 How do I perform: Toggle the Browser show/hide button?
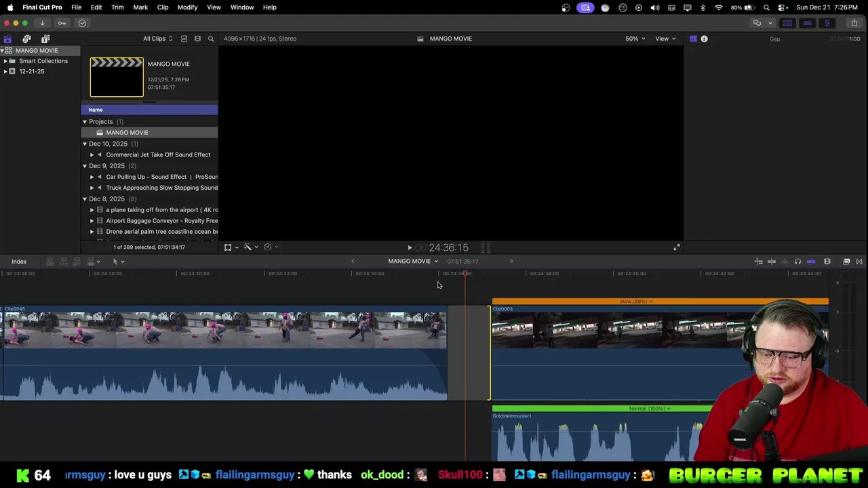click(x=787, y=23)
